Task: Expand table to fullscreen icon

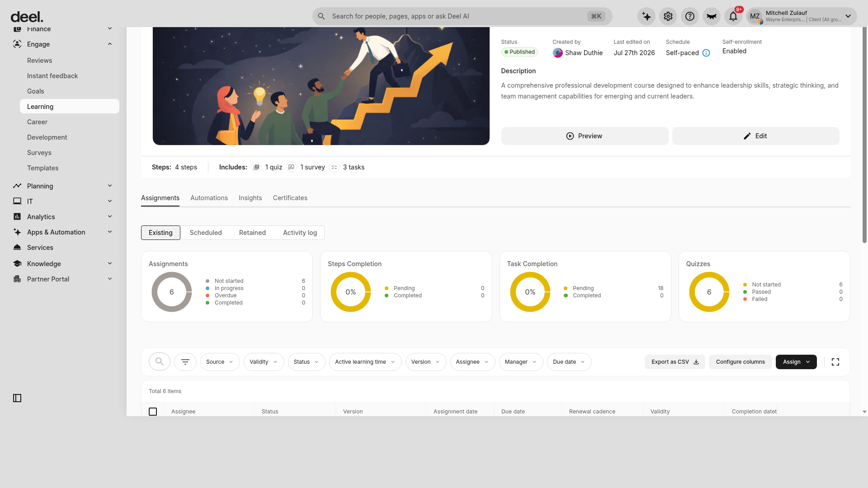Action: pyautogui.click(x=835, y=362)
